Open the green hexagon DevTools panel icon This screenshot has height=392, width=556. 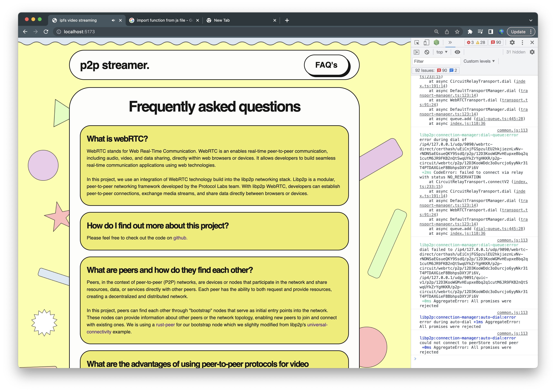click(436, 43)
